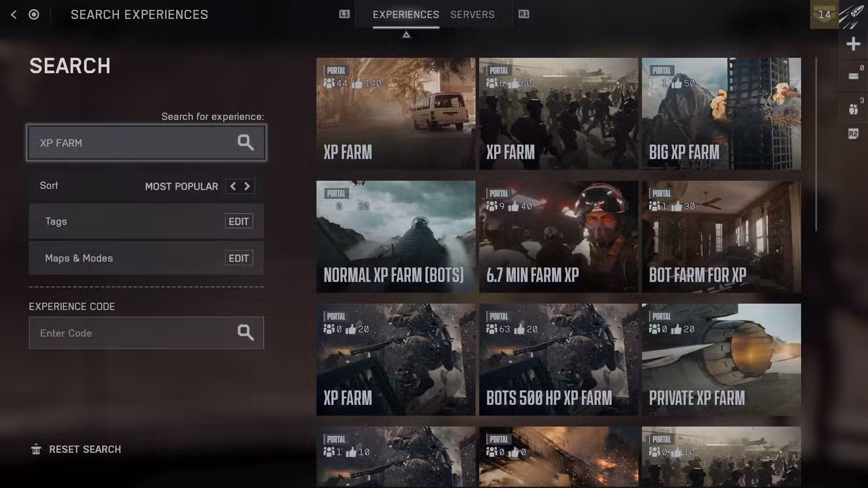868x488 pixels.
Task: Cycle Sort to previous option with left chevron
Action: click(233, 186)
